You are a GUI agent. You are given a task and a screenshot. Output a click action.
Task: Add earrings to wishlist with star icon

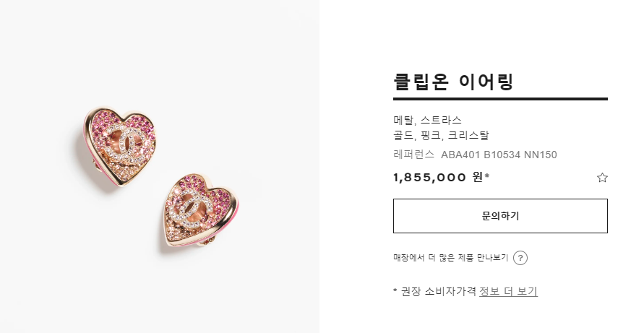602,178
